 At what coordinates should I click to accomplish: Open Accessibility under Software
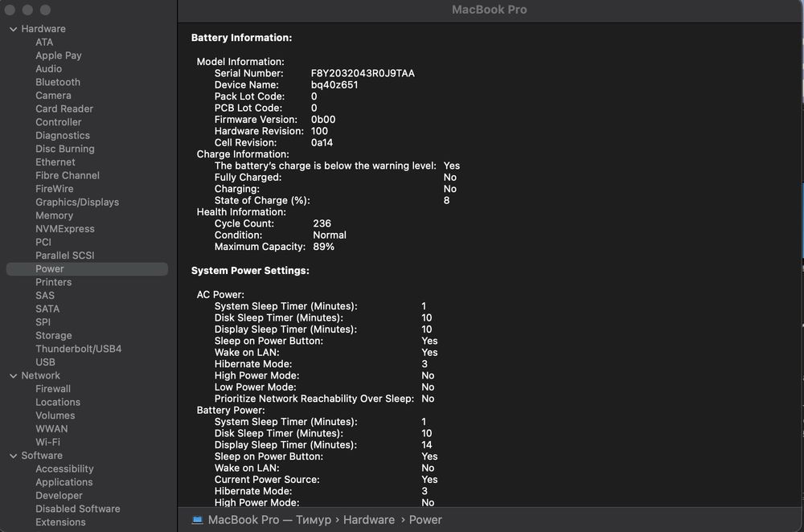pos(64,469)
